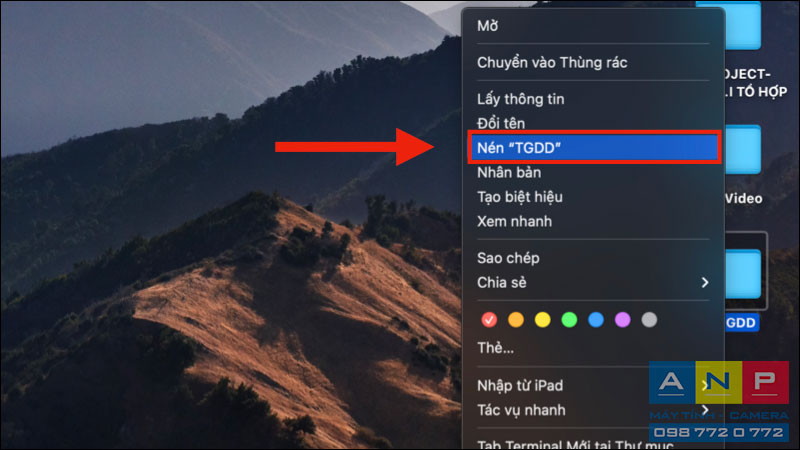
Task: Select the blue tag color dot
Action: pos(596,320)
